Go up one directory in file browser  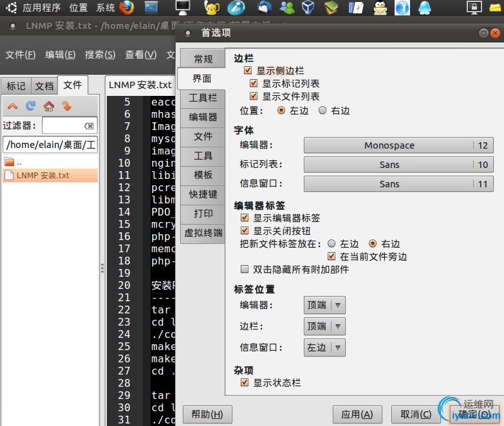click(x=12, y=106)
